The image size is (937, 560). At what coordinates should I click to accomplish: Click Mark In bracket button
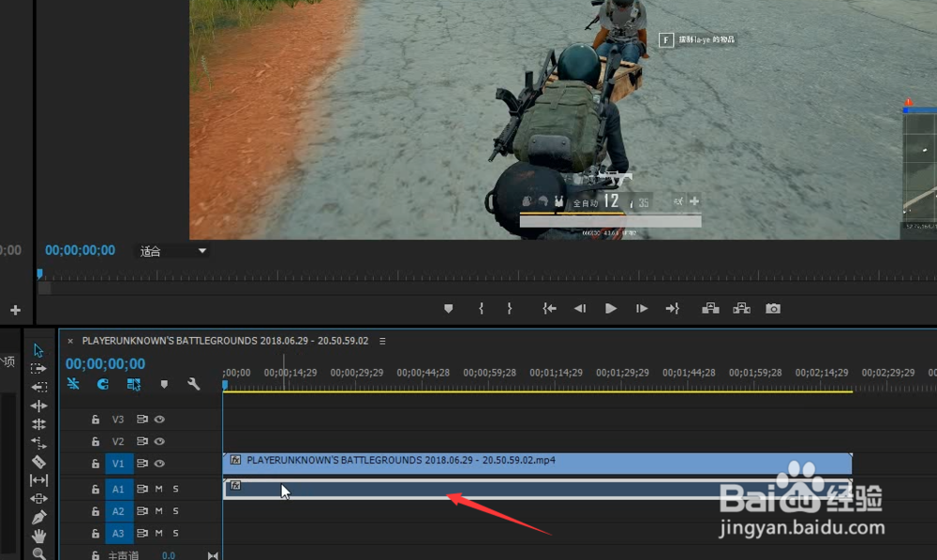coord(481,309)
